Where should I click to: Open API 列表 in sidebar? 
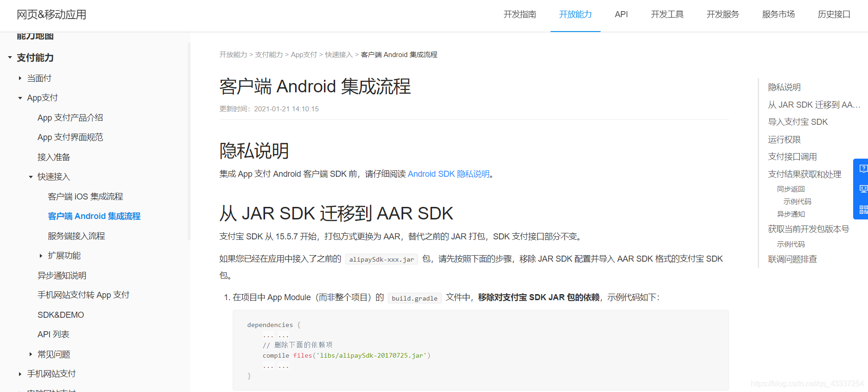coord(53,334)
